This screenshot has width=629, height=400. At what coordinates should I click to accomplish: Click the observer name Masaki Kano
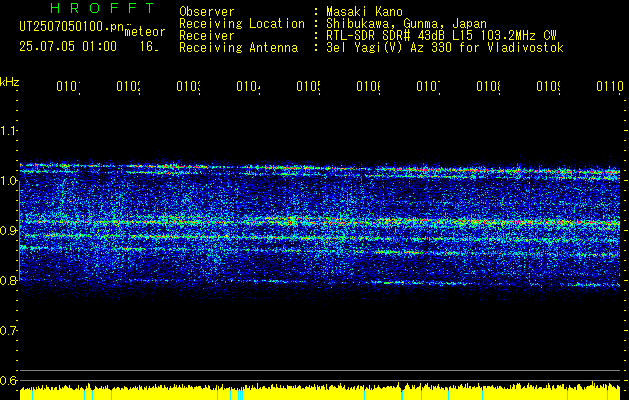pyautogui.click(x=364, y=12)
